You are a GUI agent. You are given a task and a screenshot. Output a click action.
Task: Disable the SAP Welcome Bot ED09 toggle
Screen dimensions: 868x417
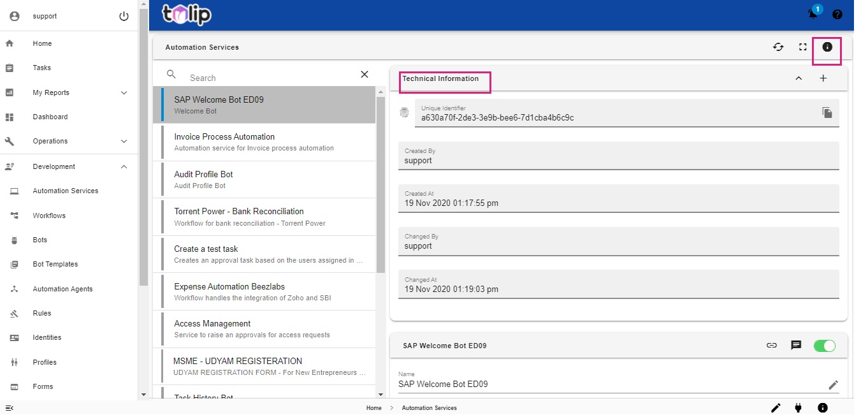[824, 346]
